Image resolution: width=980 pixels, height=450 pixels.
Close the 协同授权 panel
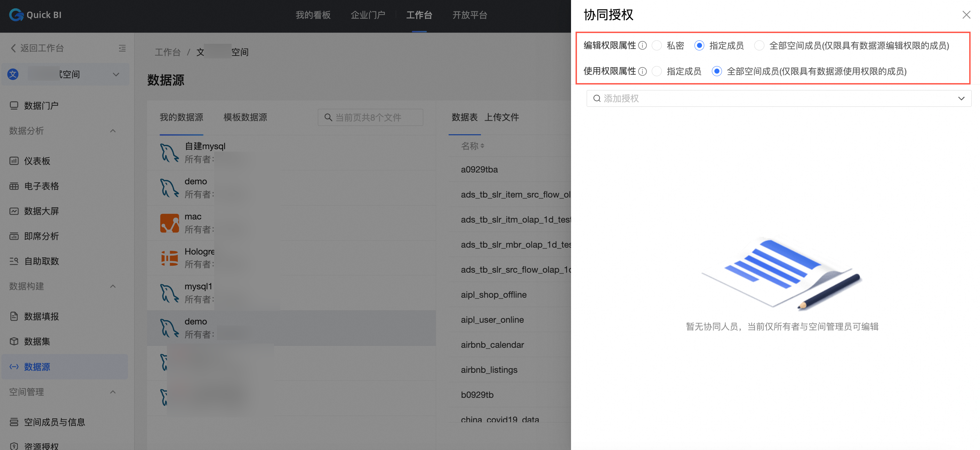click(966, 15)
